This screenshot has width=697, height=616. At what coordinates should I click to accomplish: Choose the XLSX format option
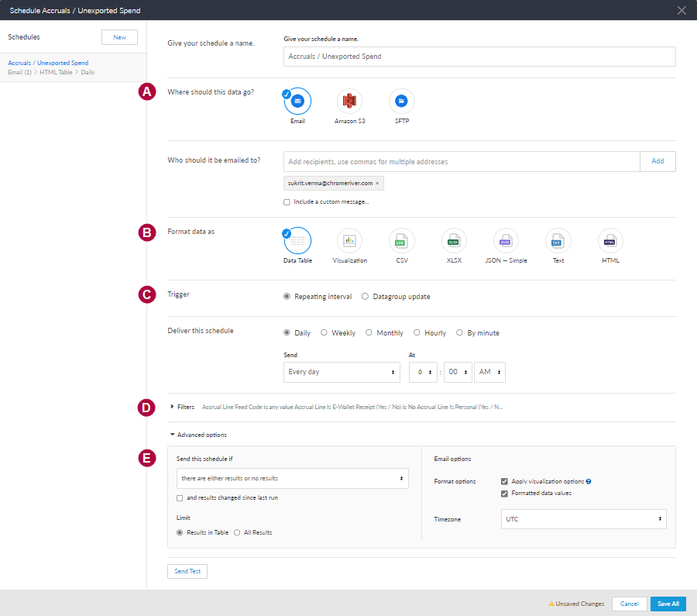click(454, 240)
